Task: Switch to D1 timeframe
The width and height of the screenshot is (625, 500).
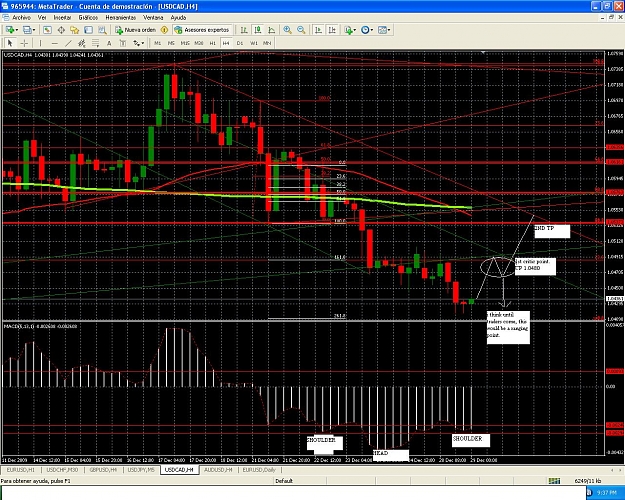Action: point(240,43)
